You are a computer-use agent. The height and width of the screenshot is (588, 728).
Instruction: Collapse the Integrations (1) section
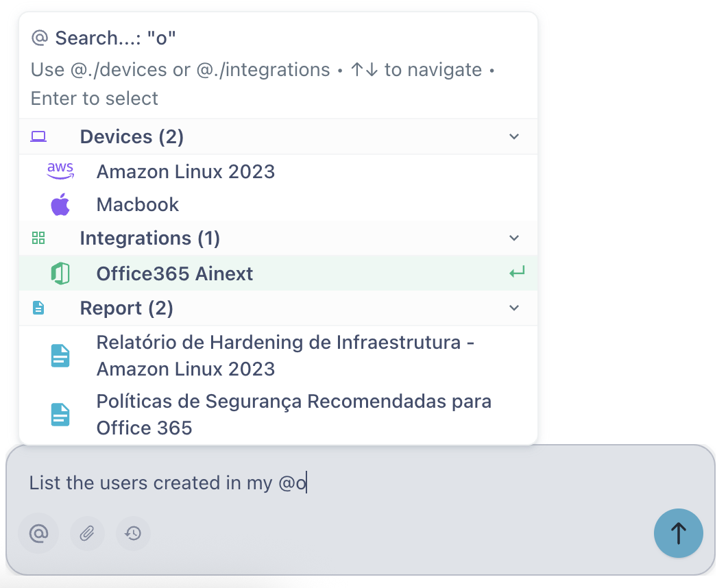[x=514, y=238]
